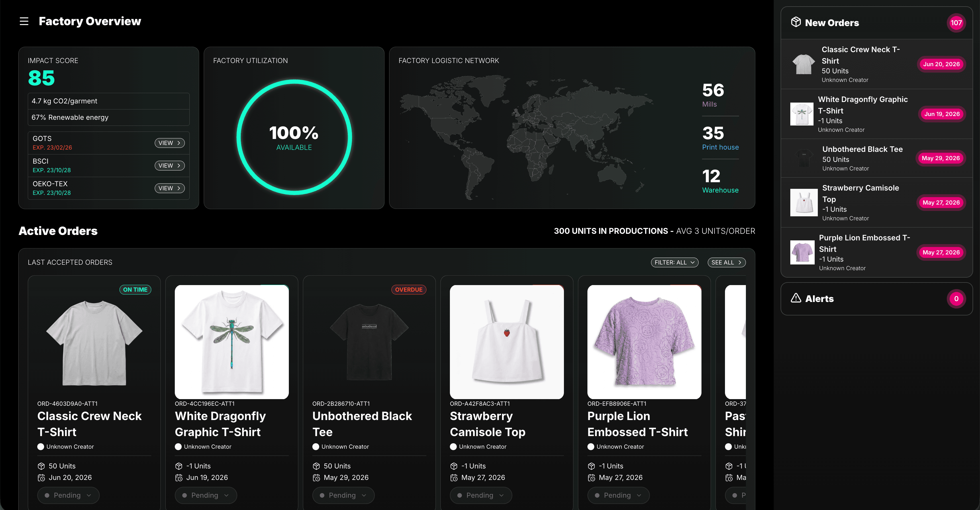Click order ID ORD-2B286710-ATT1
980x510 pixels.
(x=341, y=403)
